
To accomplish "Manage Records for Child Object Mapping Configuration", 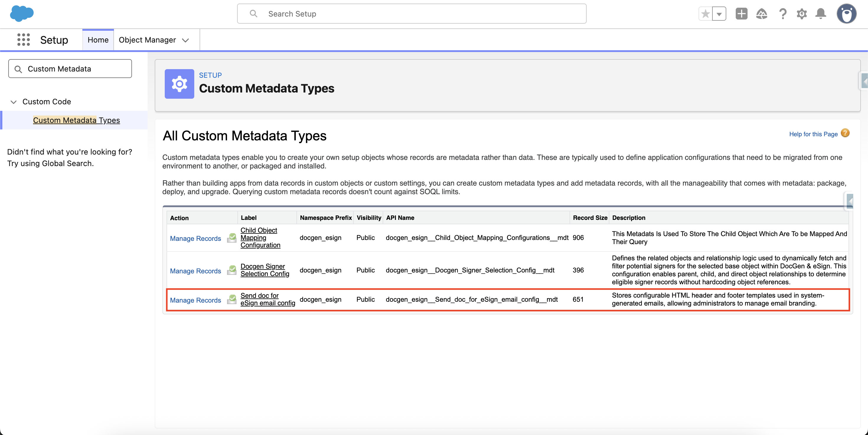I will coord(195,238).
